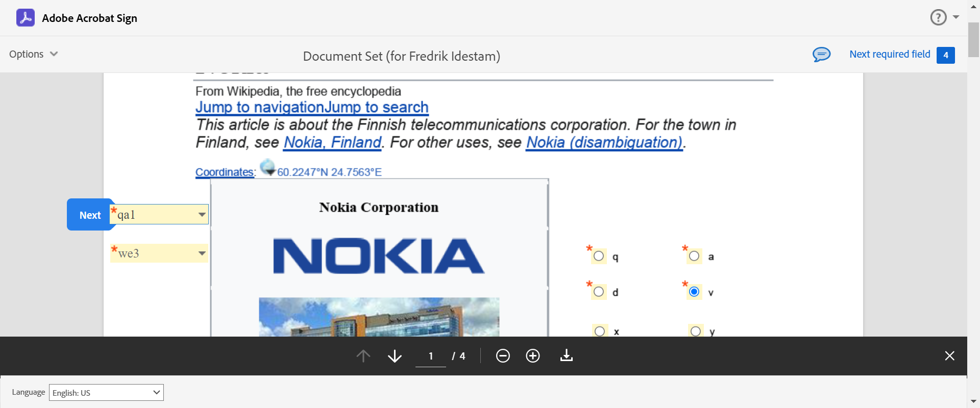Click the Next required field link
This screenshot has width=980, height=408.
890,54
